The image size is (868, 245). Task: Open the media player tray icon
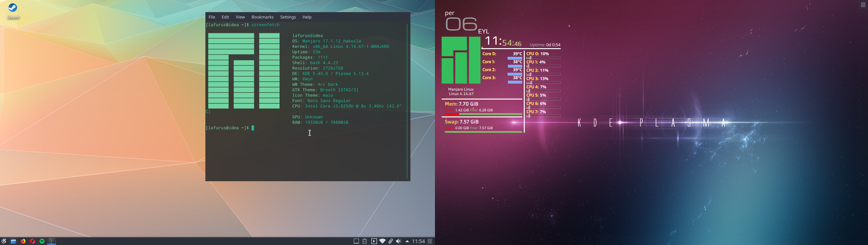tap(374, 241)
